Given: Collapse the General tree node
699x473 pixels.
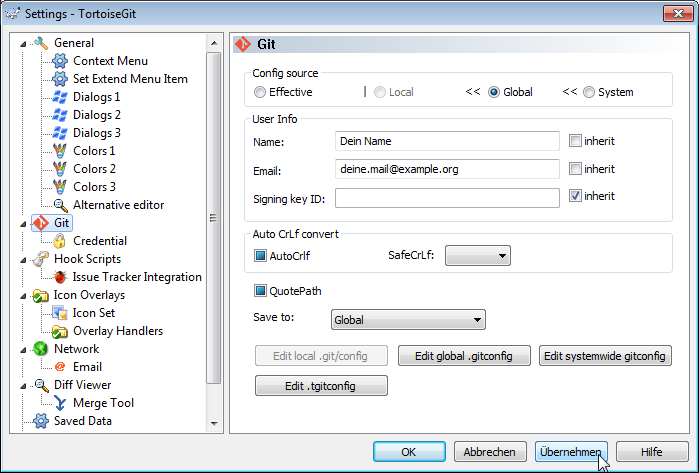Looking at the screenshot, I should click(23, 43).
